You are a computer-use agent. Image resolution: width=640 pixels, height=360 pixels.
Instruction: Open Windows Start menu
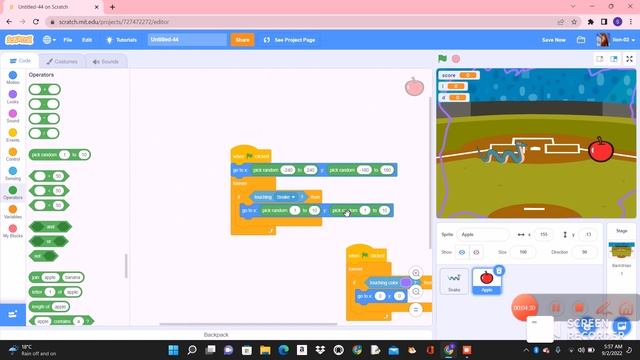(173, 350)
